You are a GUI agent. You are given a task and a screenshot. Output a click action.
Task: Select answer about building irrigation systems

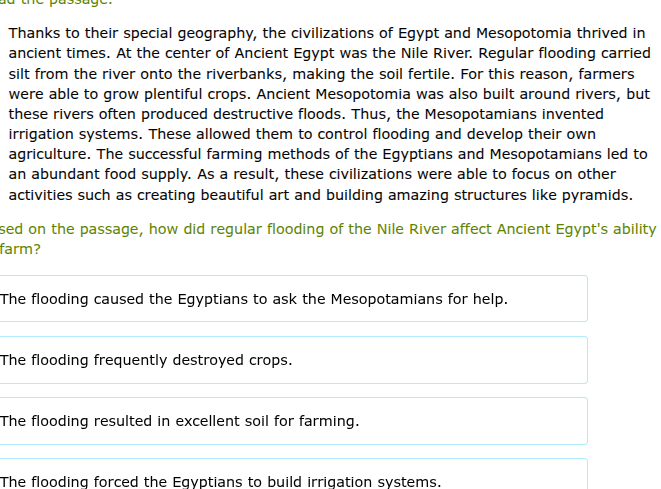tap(220, 482)
